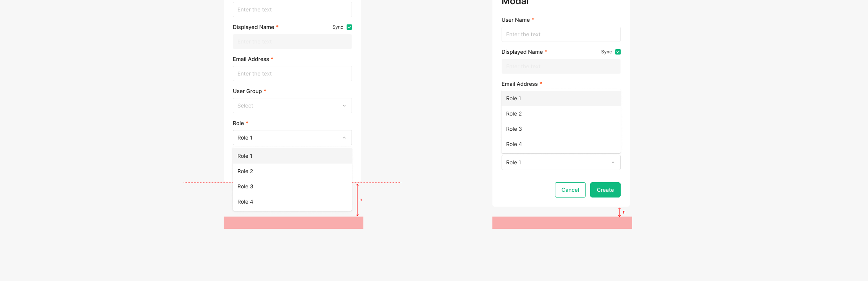Click Email Address input above User Group

[x=292, y=74]
